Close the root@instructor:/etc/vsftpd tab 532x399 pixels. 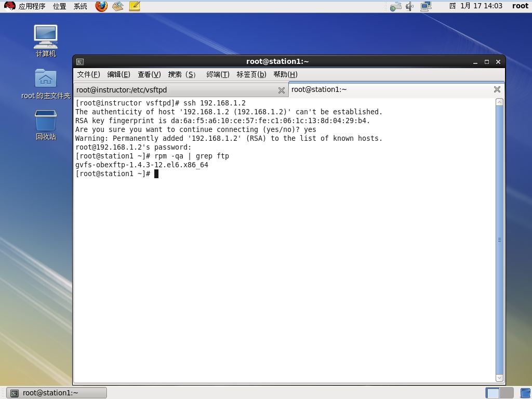[x=281, y=90]
